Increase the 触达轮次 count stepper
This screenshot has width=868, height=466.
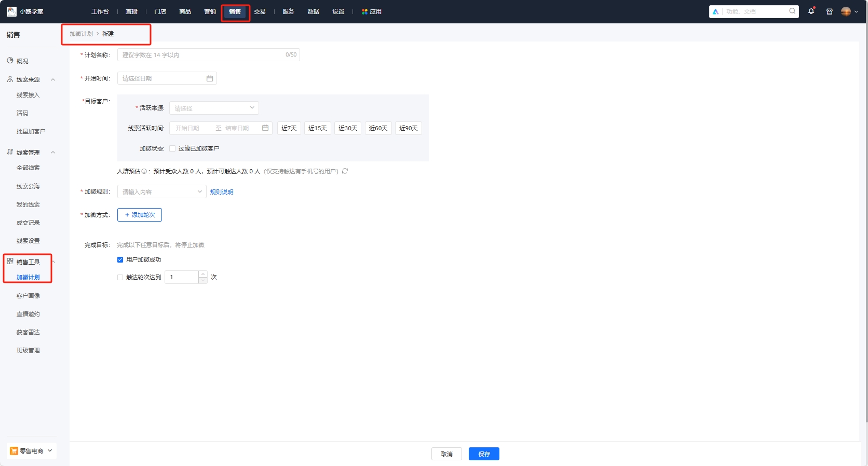point(203,274)
